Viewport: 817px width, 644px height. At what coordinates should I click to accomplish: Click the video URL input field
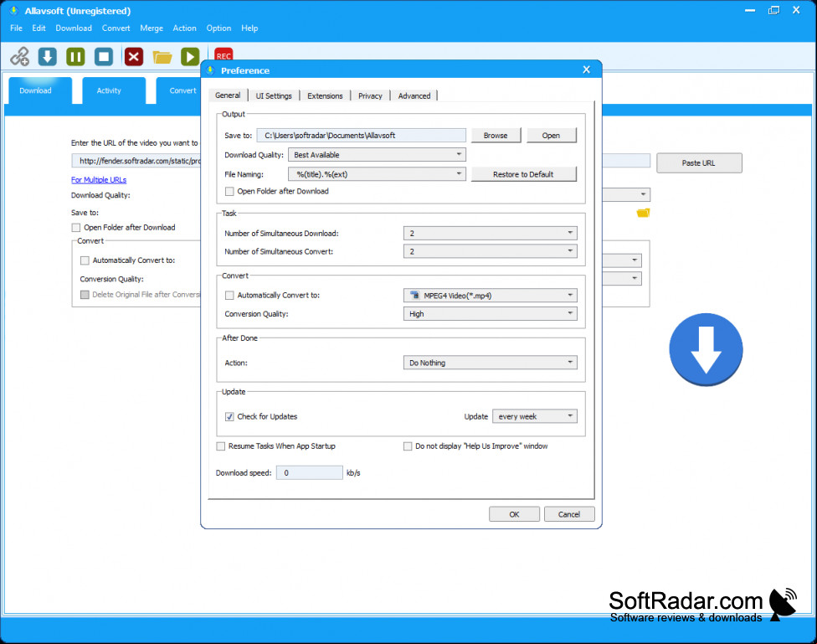[136, 161]
